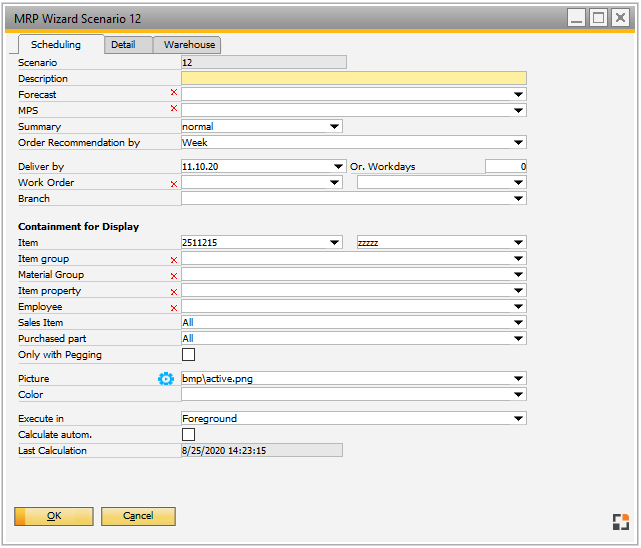This screenshot has width=641, height=548.
Task: Toggle the Calculate autom. checkbox
Action: tap(188, 435)
